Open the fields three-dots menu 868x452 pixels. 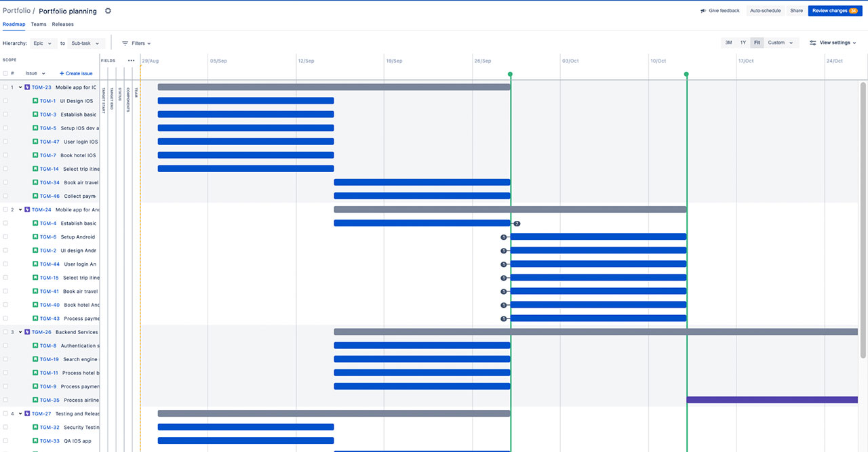(132, 60)
